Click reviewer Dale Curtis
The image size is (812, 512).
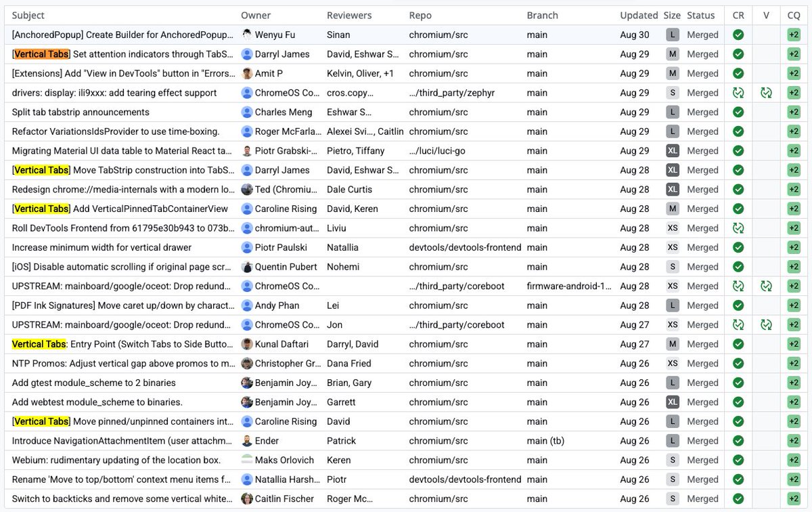pos(349,190)
